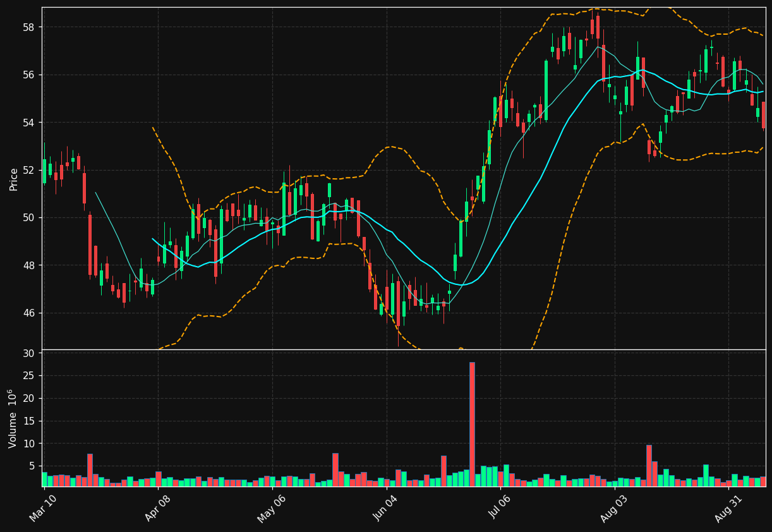Click the 5 volume axis tick label
Viewport: 772px width, 532px height.
pos(33,466)
